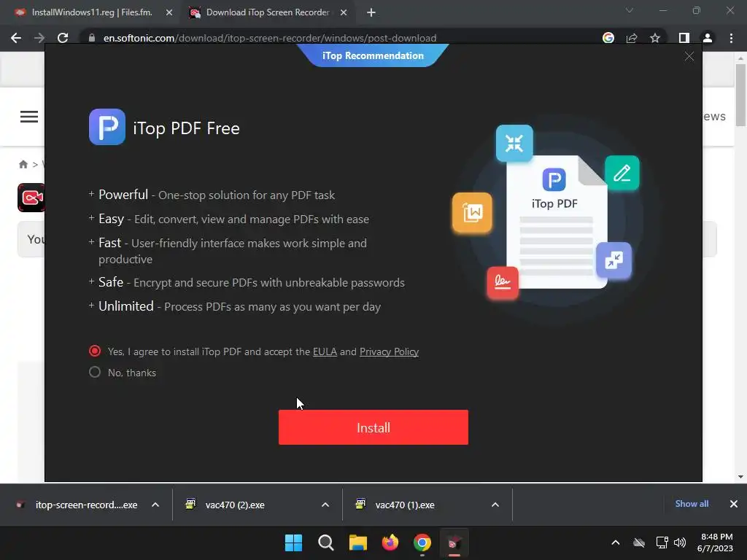Open clock showing 8:48 PM 6/7/2023
Screen dimensions: 747x560
715,542
